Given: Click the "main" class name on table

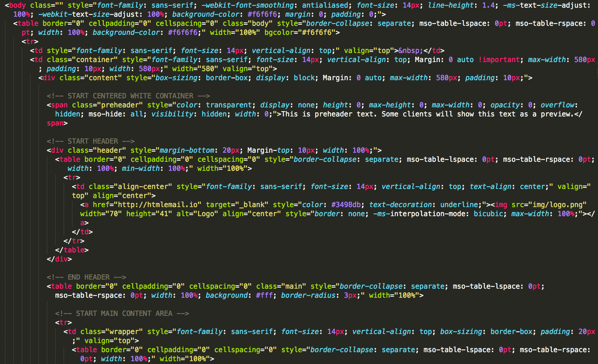Looking at the screenshot, I should pos(293,286).
